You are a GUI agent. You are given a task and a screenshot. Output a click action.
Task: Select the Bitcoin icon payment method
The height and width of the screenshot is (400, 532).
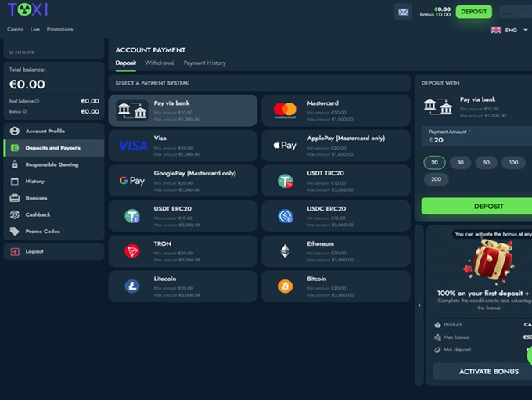coord(285,286)
